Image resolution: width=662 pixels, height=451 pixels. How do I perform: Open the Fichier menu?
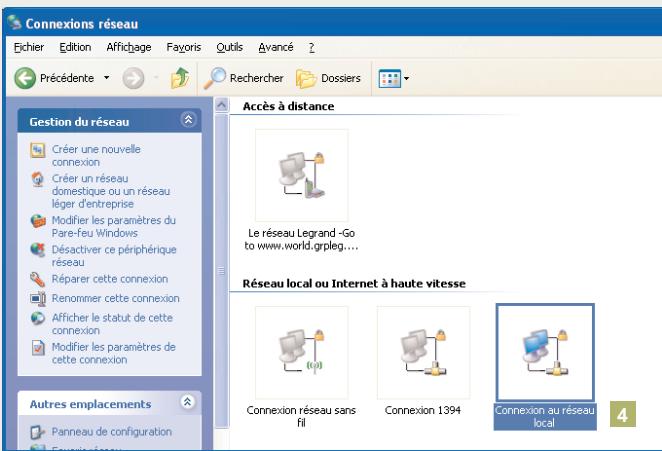pos(29,47)
